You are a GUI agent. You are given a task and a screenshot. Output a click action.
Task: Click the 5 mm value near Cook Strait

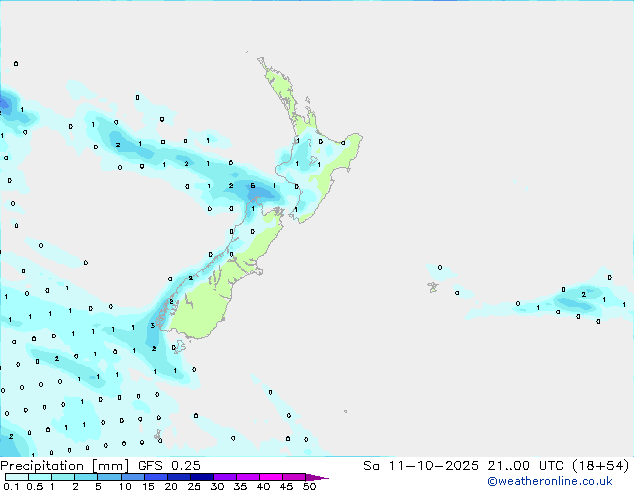click(253, 186)
